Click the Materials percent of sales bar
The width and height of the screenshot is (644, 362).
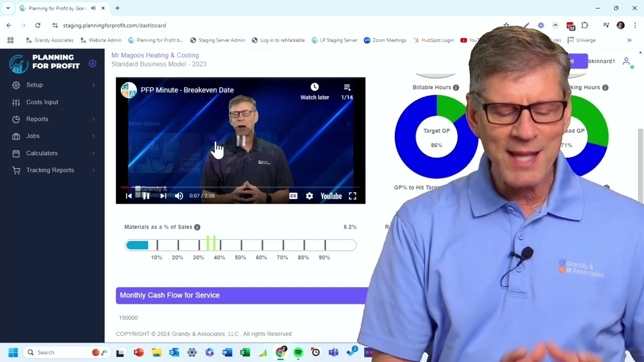tap(240, 245)
